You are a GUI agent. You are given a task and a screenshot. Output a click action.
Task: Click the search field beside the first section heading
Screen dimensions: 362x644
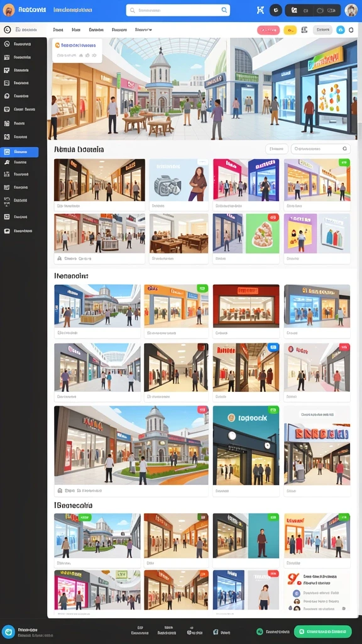tap(321, 149)
